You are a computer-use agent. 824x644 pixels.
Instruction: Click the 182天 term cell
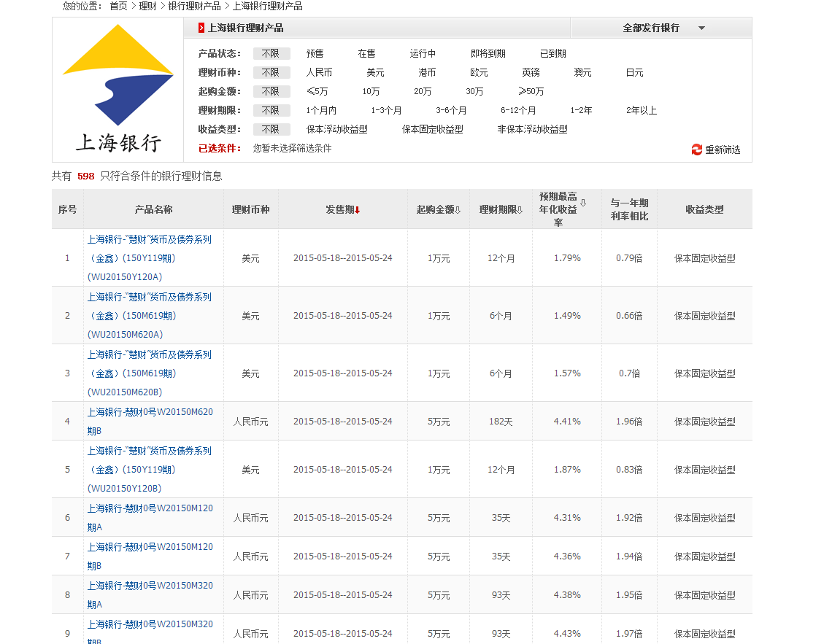pyautogui.click(x=500, y=422)
